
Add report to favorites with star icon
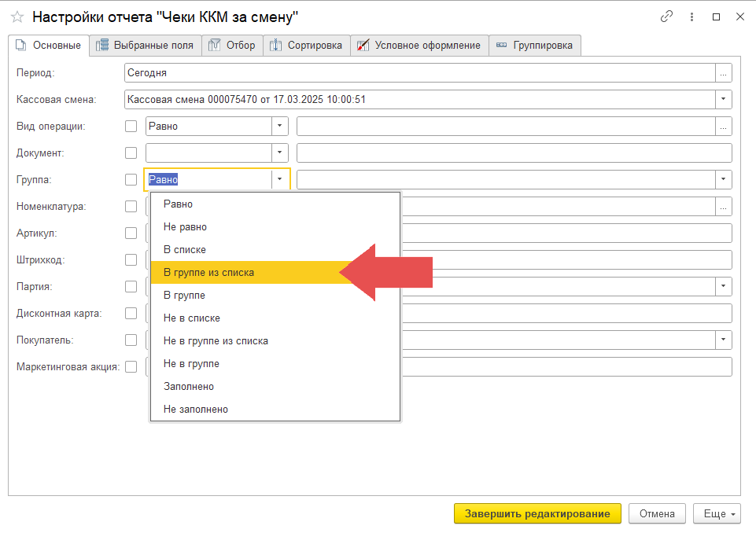tap(17, 17)
